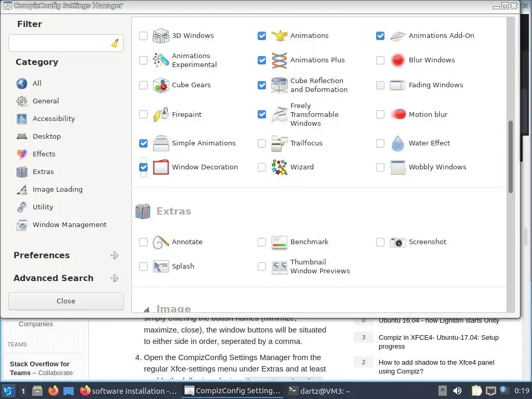This screenshot has width=532, height=399.
Task: Open Thumbnail Window Previews icon
Action: (279, 267)
